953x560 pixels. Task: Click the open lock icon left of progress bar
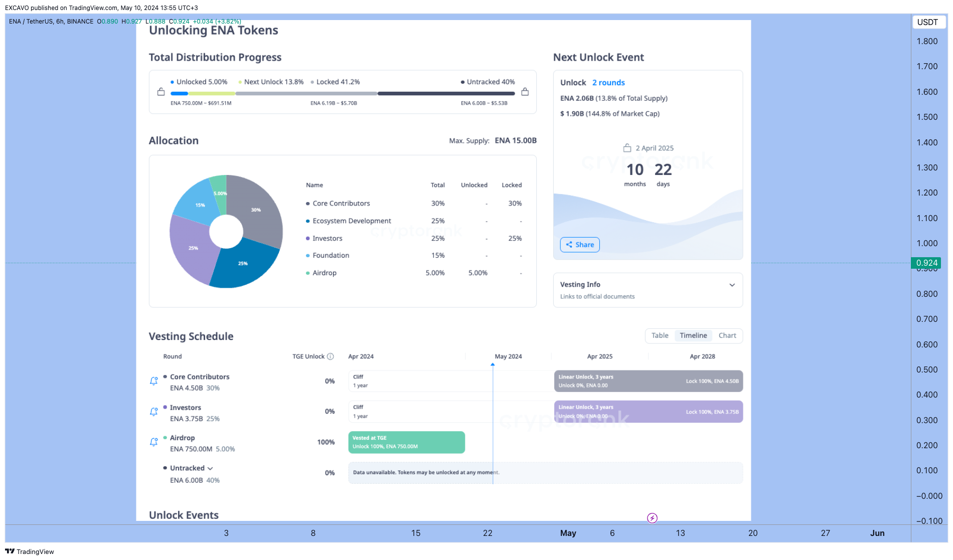pyautogui.click(x=161, y=92)
